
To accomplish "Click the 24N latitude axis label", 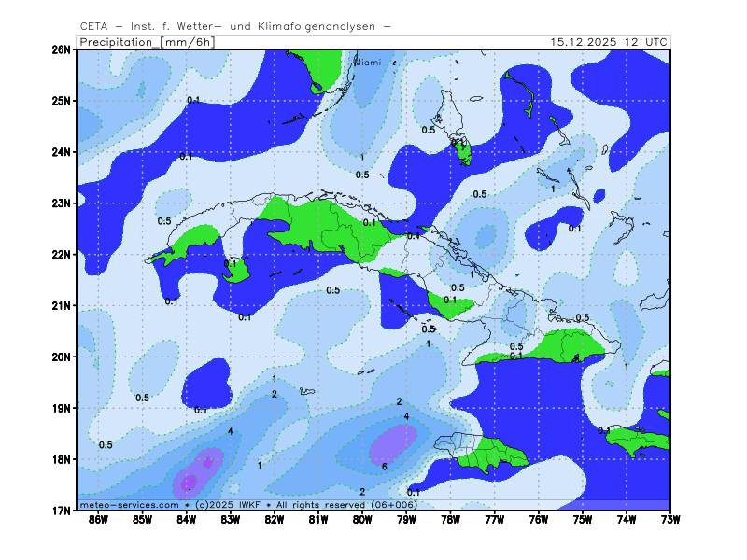I will coord(62,152).
